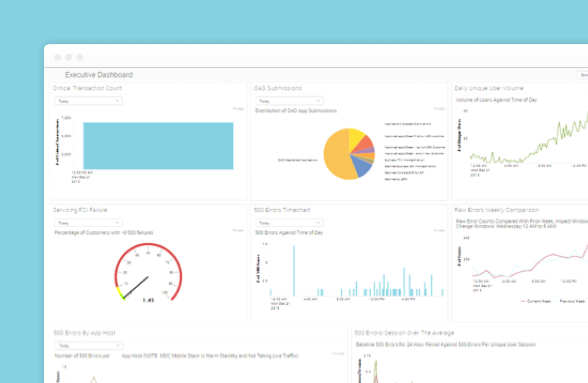Open the Today dropdown in OAO Submissions

(289, 101)
